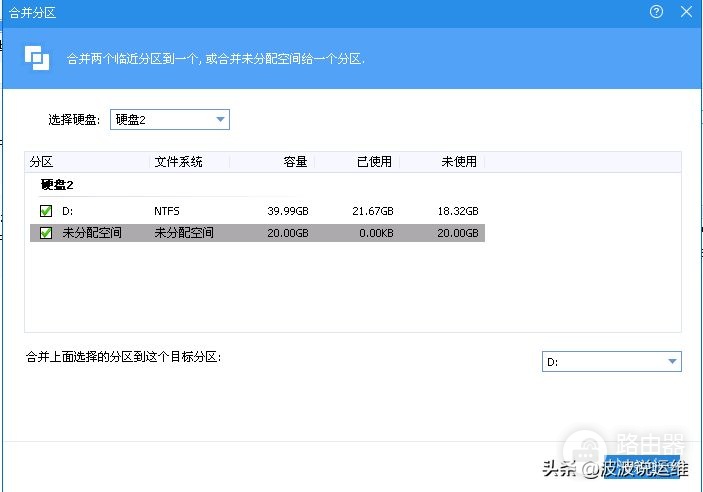The width and height of the screenshot is (703, 492).
Task: Open the target partition D: dropdown
Action: tap(612, 361)
